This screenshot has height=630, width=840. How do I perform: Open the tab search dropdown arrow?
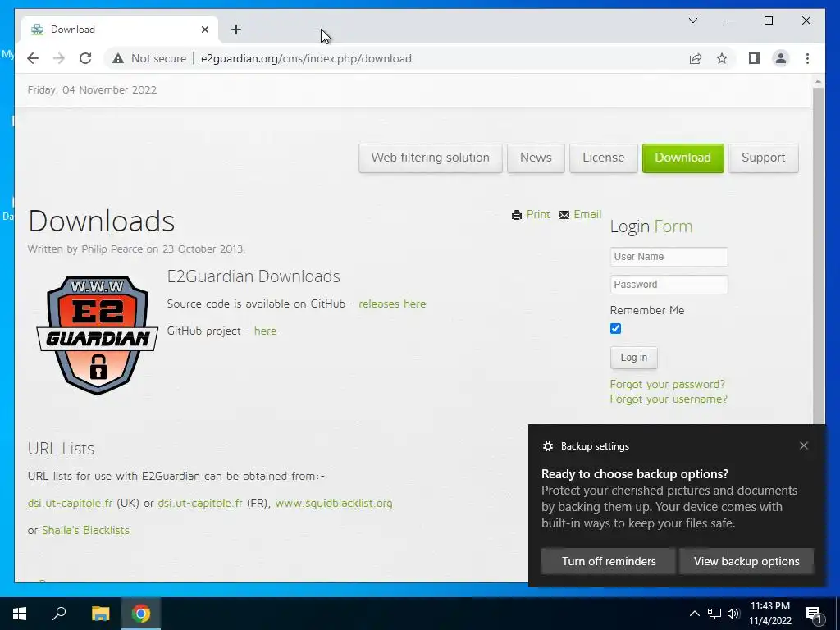point(692,21)
